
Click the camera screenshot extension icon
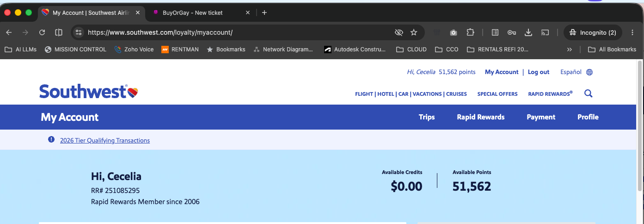pyautogui.click(x=454, y=32)
